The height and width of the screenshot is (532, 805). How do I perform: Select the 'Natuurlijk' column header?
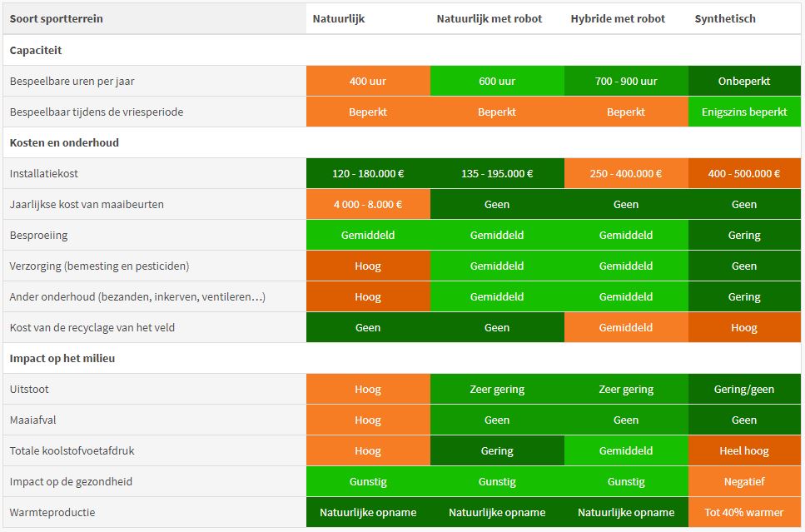point(368,19)
